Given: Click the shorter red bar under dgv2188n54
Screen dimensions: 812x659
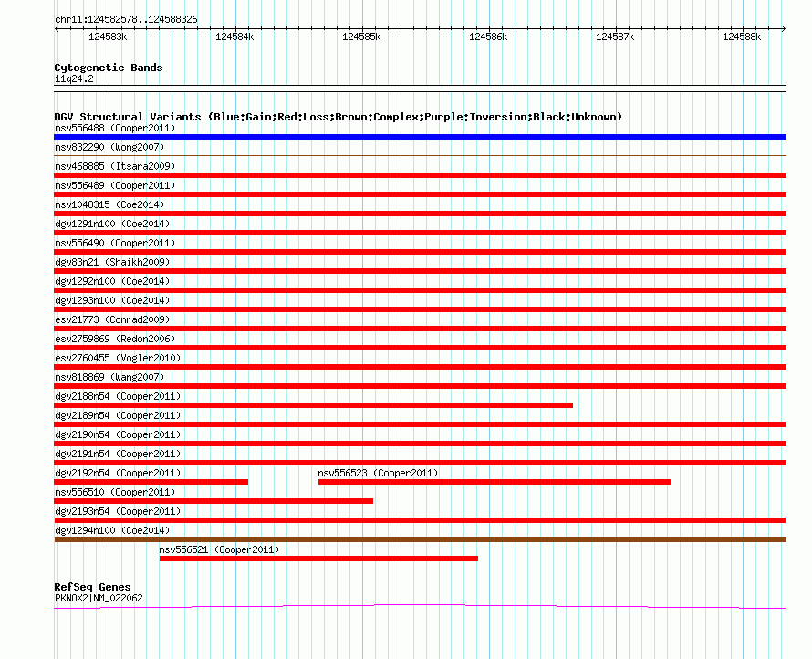Looking at the screenshot, I should [x=313, y=405].
